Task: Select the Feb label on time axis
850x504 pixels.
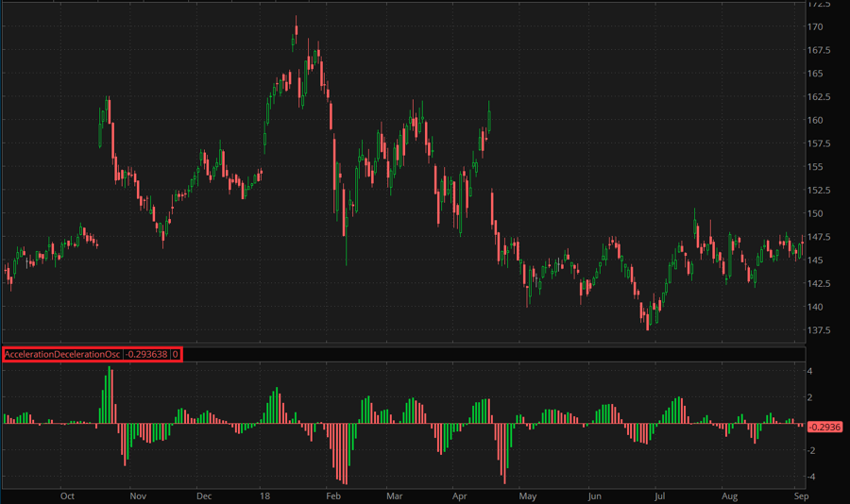Action: coord(331,495)
